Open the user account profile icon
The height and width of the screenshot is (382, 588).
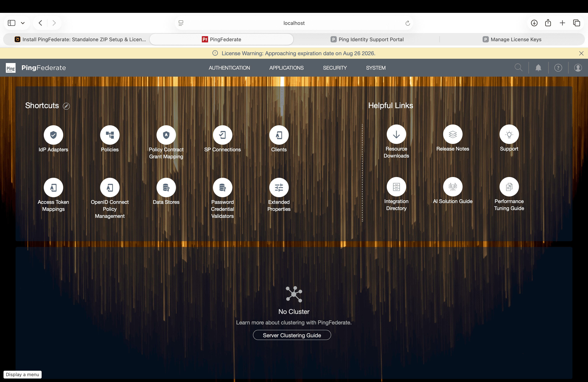(x=578, y=68)
